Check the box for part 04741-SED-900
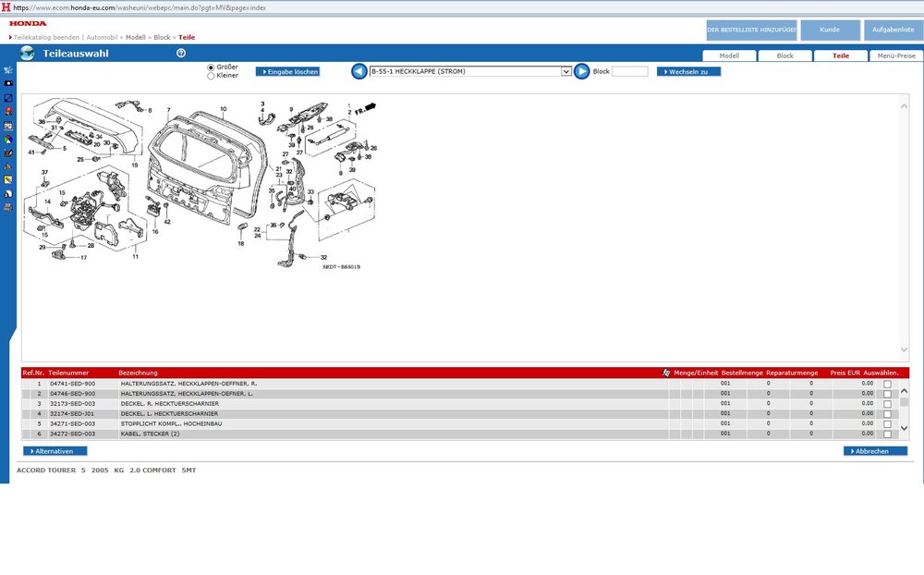The height and width of the screenshot is (575, 924). tap(887, 384)
